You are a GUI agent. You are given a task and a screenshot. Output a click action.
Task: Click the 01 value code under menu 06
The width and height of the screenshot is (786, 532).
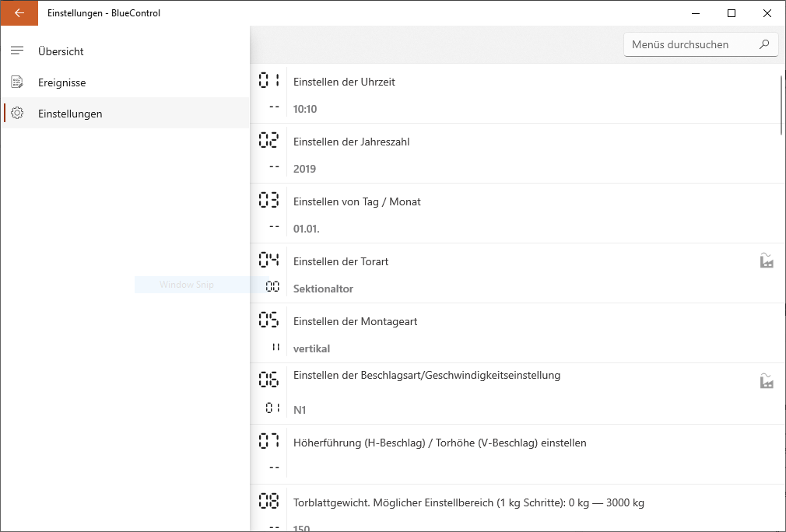[x=272, y=408]
